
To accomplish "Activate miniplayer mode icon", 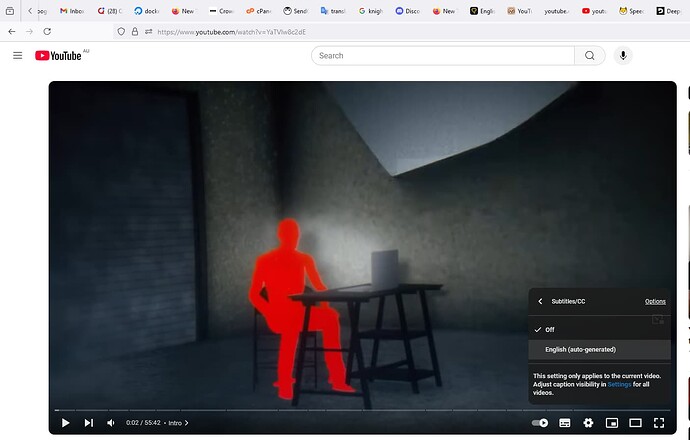I will 612,423.
